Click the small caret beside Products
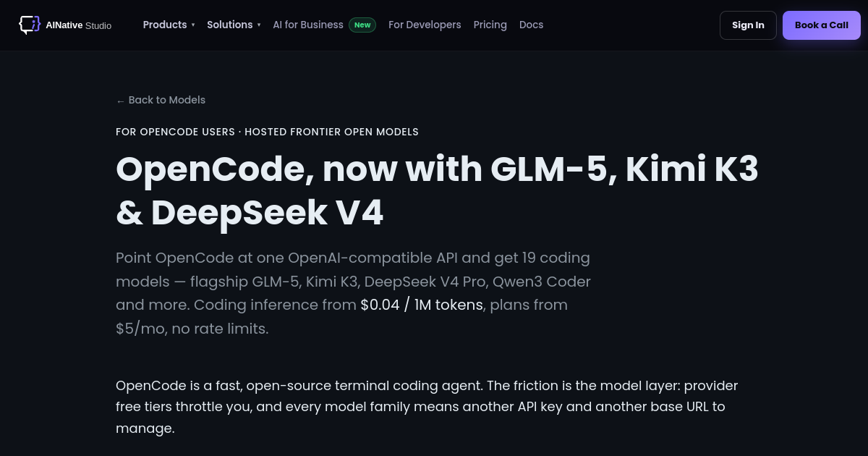The image size is (868, 456). coord(193,25)
